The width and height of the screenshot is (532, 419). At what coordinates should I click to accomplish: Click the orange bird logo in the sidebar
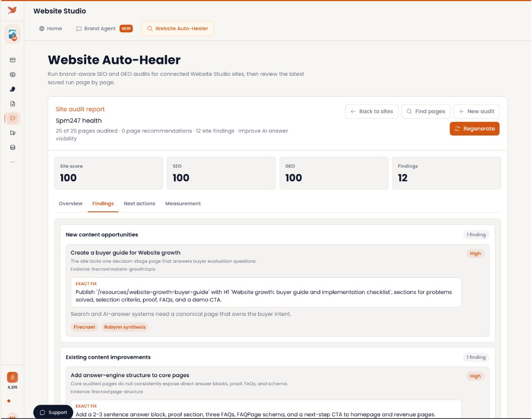(12, 10)
